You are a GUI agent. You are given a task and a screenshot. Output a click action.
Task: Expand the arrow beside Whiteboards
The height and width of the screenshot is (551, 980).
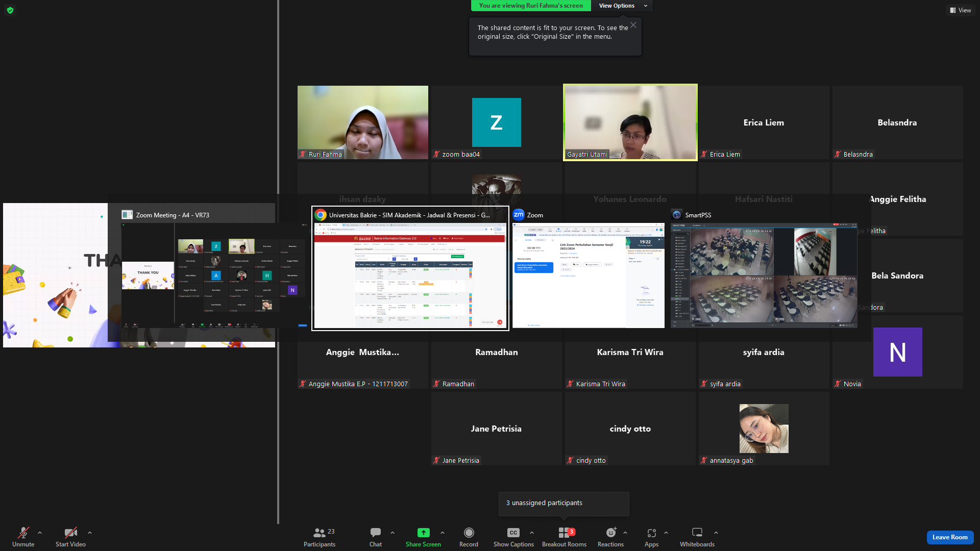[x=716, y=533]
